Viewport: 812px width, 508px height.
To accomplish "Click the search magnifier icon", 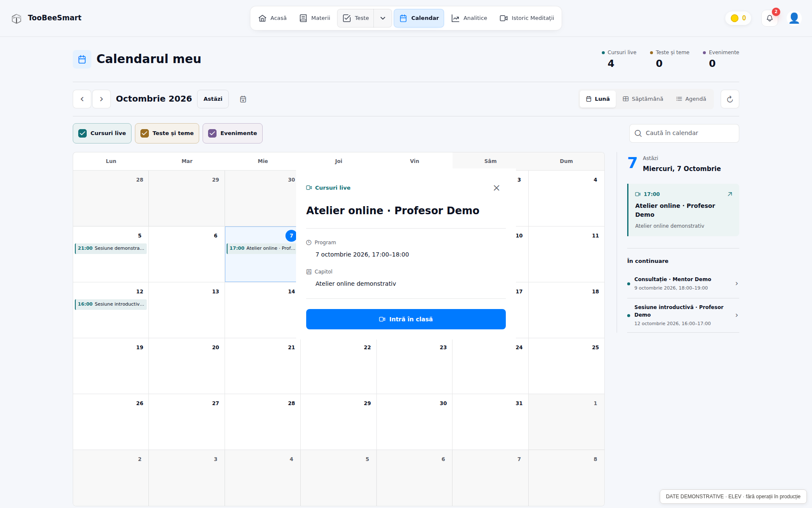I will pyautogui.click(x=638, y=133).
